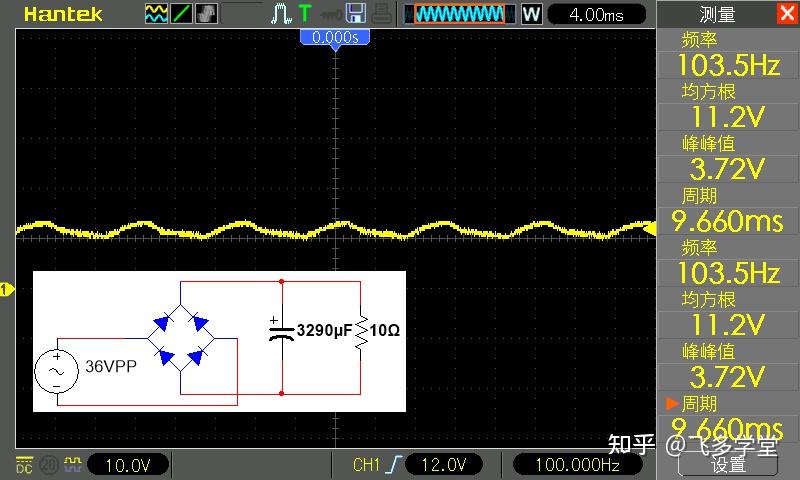Click the green T trigger status icon
Screen dimensions: 800x480
click(305, 13)
